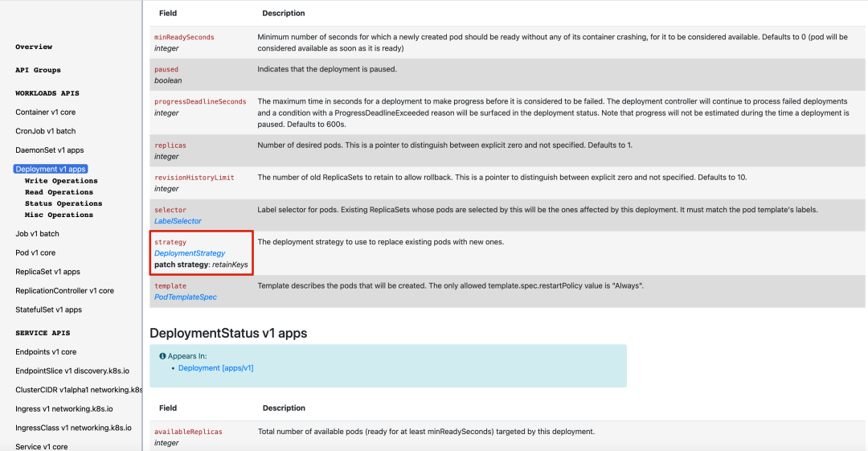The image size is (868, 451).
Task: Follow the PodTemplateSpec type link
Action: point(186,297)
